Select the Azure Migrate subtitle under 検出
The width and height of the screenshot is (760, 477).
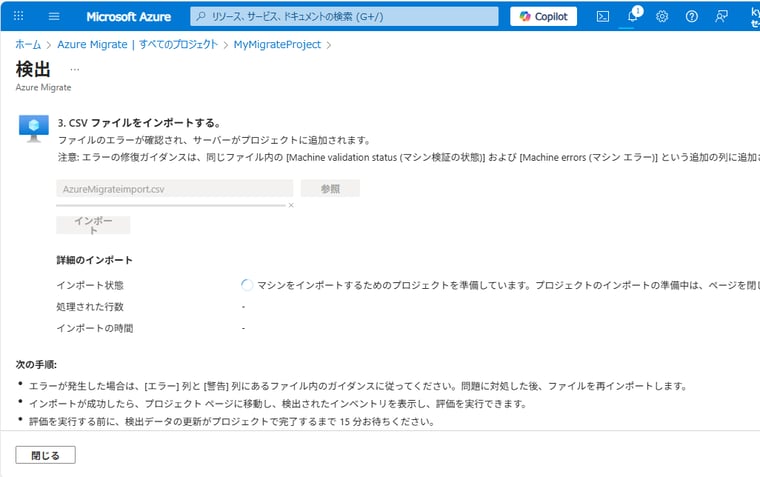click(43, 88)
